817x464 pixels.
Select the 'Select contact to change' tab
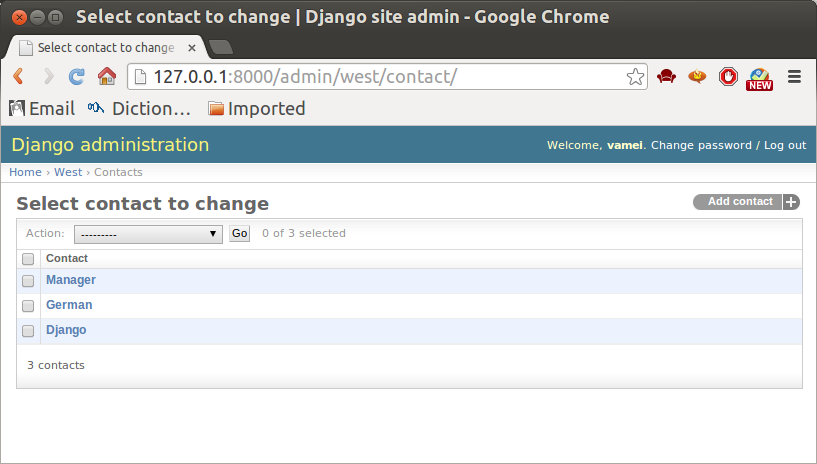coord(107,47)
